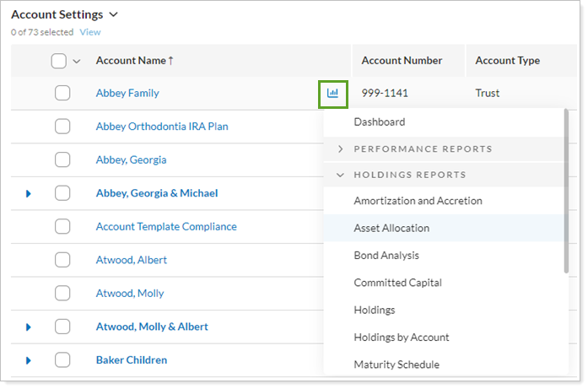This screenshot has width=588, height=389.
Task: Expand the Baker Children group
Action: 28,360
